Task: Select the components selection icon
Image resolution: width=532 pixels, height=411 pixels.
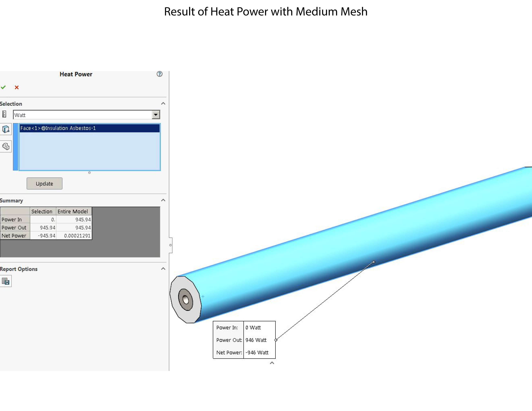Action: point(6,146)
